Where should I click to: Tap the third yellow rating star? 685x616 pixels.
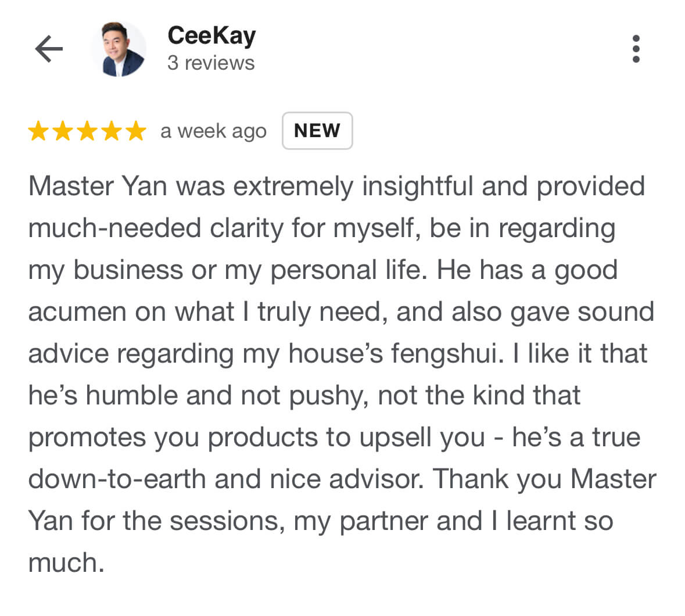(87, 131)
